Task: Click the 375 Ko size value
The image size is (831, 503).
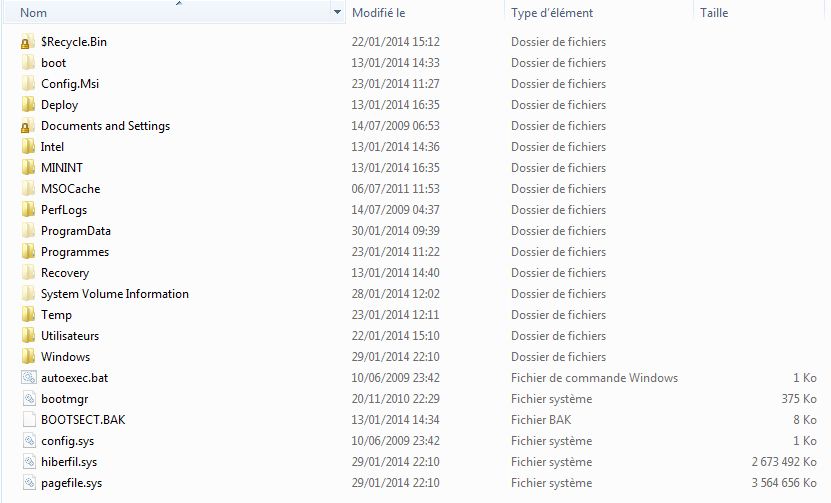Action: click(x=799, y=399)
